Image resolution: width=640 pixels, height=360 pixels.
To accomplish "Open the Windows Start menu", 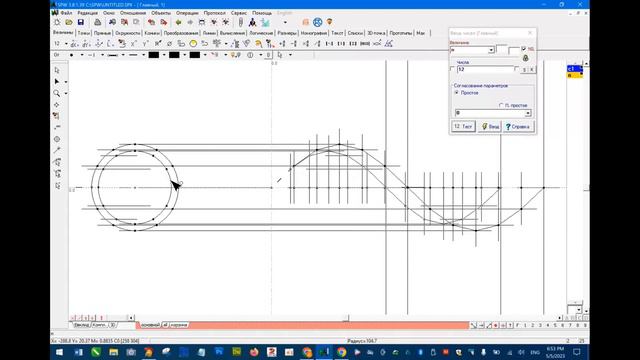I will (x=59, y=352).
